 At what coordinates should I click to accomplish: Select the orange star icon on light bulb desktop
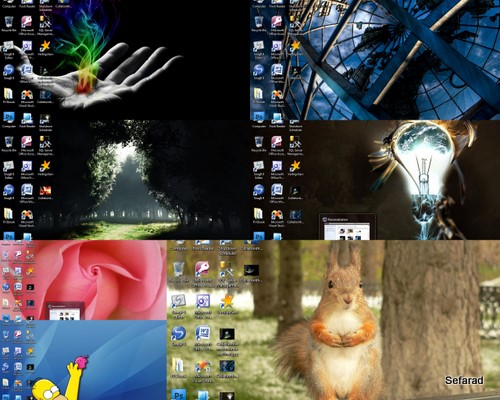pos(295,166)
